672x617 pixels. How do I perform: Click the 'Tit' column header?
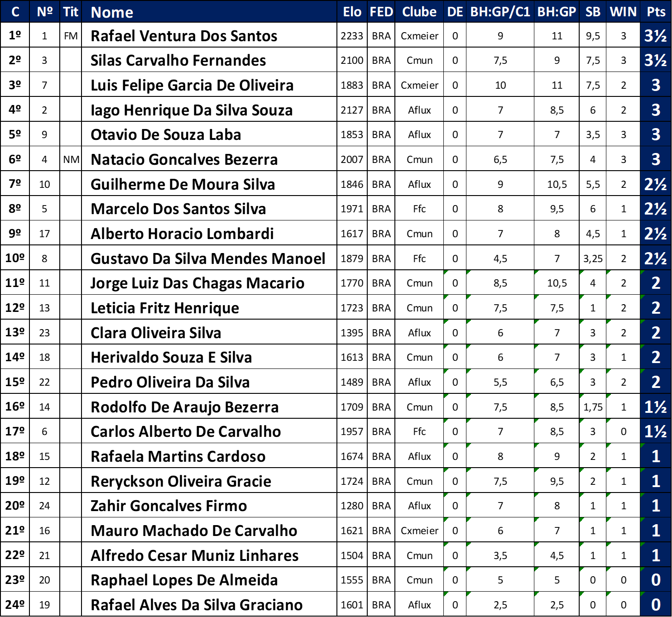tap(71, 12)
